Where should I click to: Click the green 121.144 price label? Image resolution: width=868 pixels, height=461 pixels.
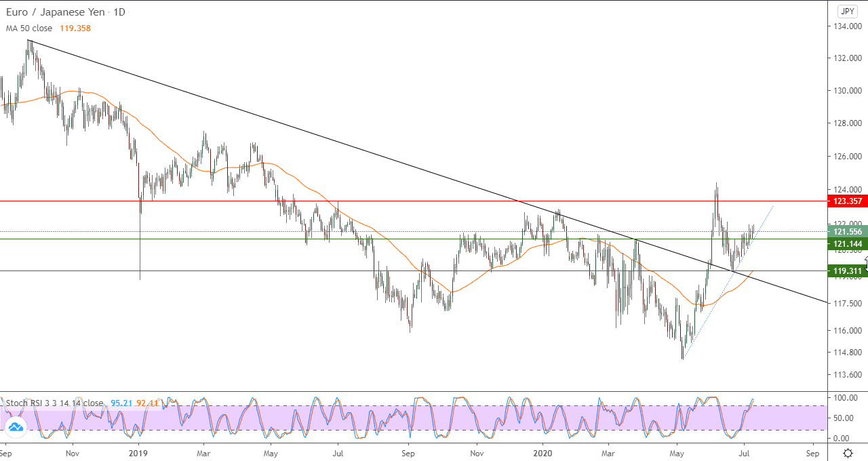[x=847, y=243]
